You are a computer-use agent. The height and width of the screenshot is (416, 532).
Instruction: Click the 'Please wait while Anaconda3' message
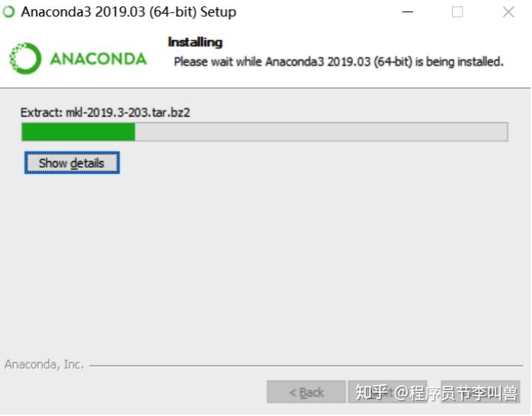pos(338,62)
